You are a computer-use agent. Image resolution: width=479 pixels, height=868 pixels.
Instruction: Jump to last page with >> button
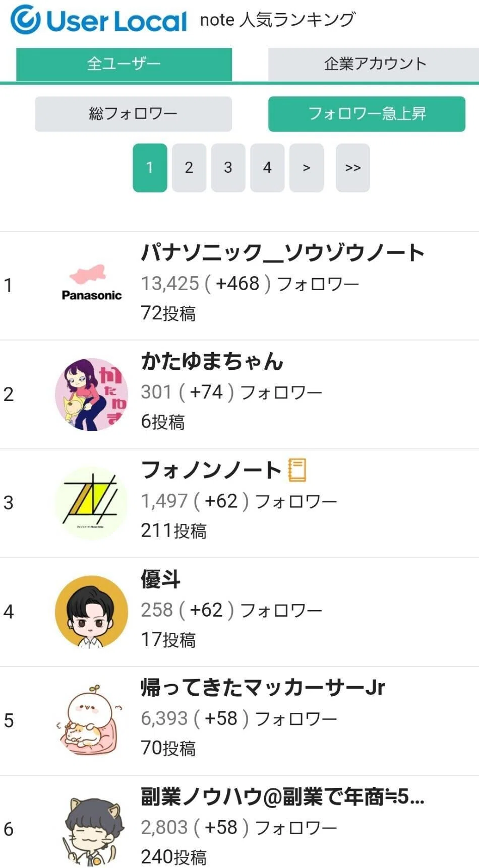tap(353, 168)
